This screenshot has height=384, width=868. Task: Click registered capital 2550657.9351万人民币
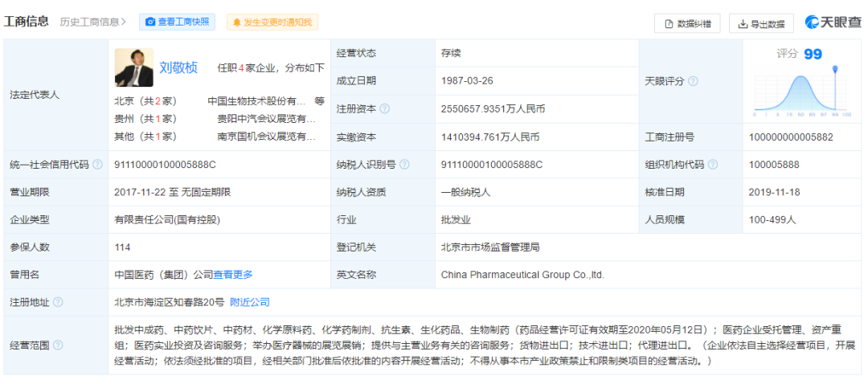[x=493, y=109]
